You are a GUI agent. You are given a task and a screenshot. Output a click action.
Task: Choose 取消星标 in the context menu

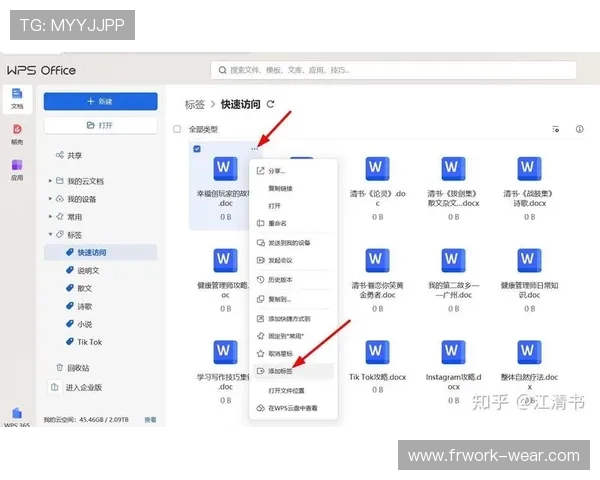pos(293,354)
